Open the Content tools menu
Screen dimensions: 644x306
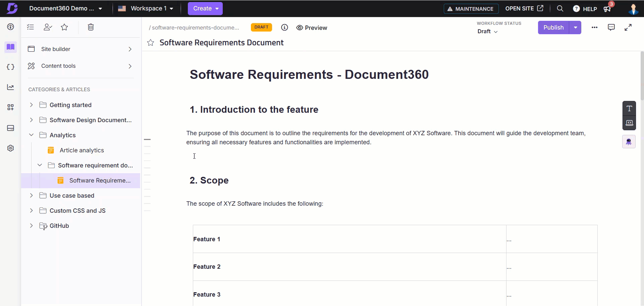pos(80,66)
